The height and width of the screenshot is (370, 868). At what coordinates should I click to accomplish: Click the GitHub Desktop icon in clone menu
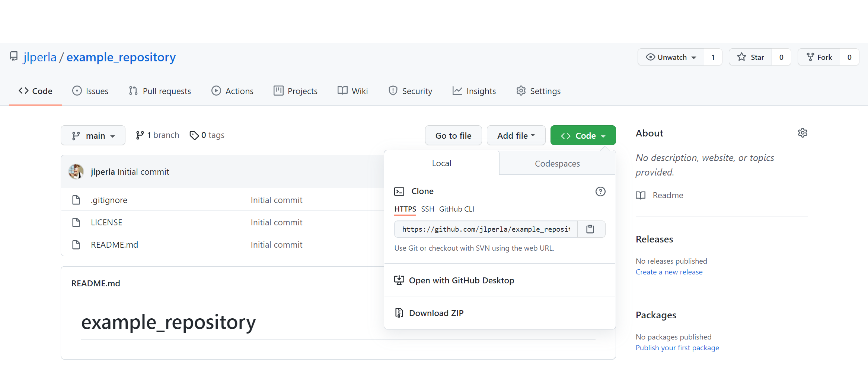[x=399, y=280]
